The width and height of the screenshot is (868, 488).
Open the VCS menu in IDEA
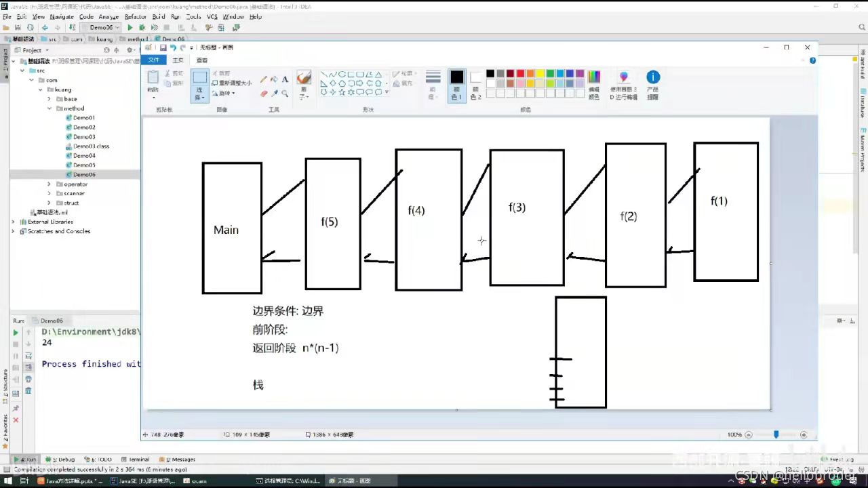point(212,17)
